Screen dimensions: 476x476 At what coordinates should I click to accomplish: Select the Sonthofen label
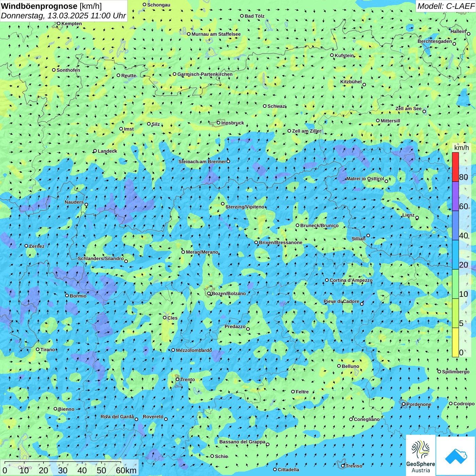[68, 70]
